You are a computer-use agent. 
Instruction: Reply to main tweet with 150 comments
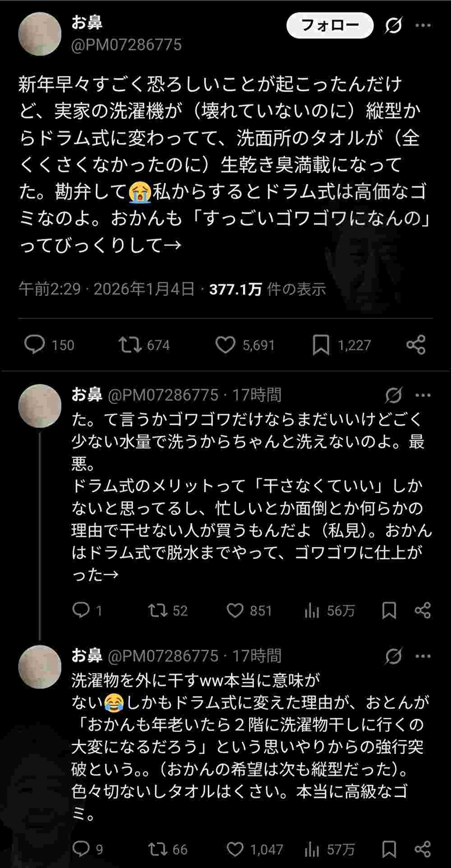(35, 345)
